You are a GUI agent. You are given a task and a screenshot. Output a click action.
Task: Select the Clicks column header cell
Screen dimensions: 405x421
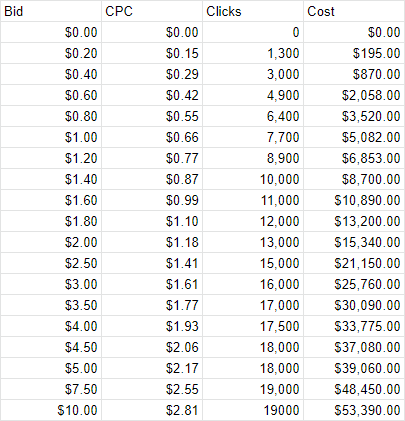click(253, 11)
